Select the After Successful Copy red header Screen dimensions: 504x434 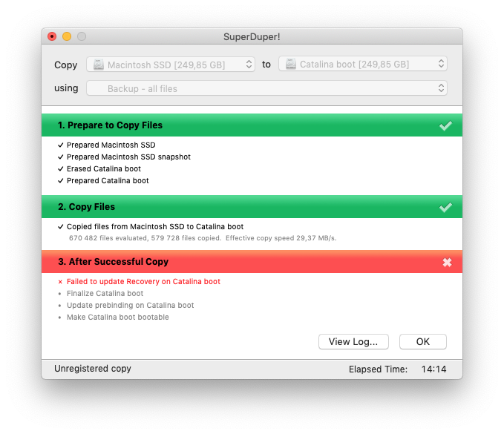252,262
